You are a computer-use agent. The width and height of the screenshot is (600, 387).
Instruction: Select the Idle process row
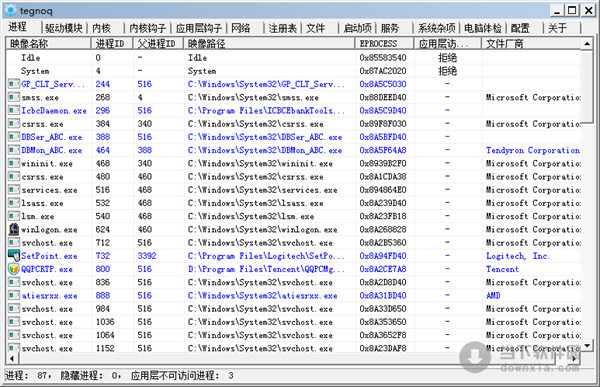(293, 57)
